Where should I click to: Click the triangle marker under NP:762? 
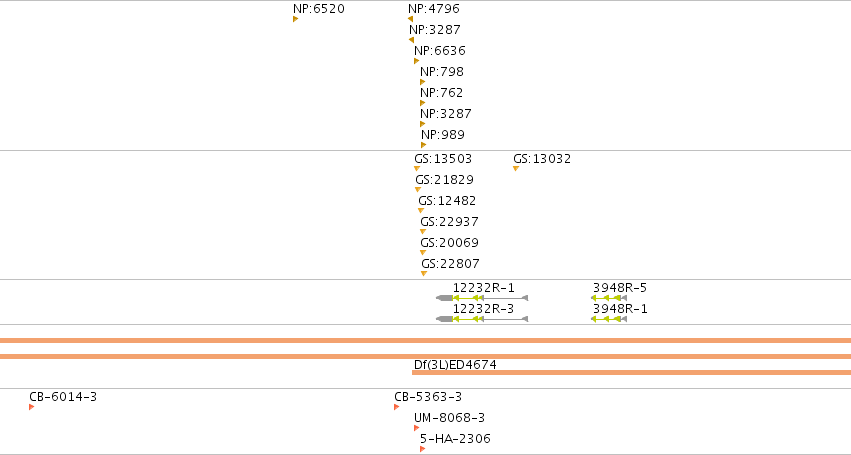coord(422,103)
